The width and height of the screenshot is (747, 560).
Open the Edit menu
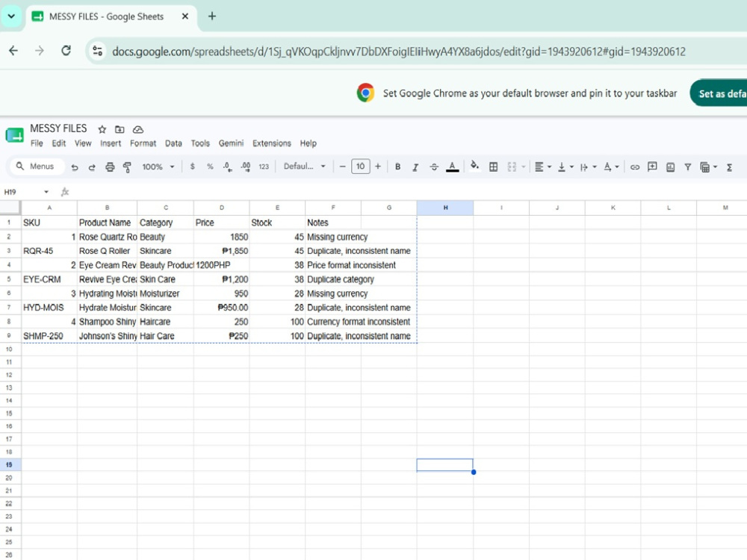(x=58, y=143)
